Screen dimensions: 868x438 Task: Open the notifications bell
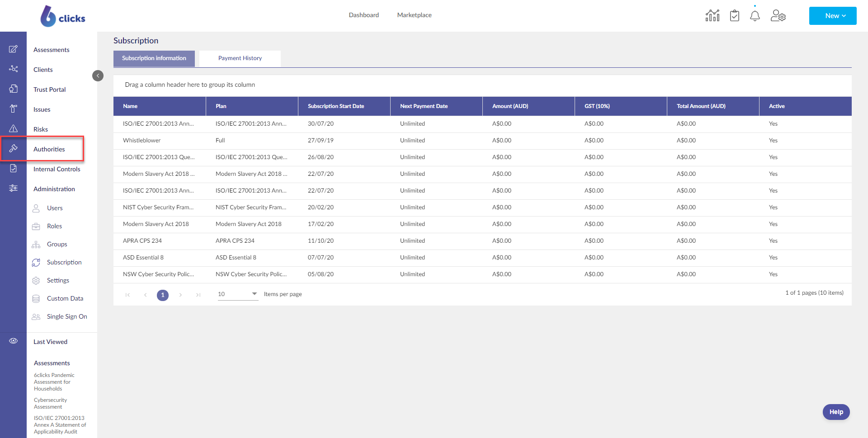tap(755, 16)
